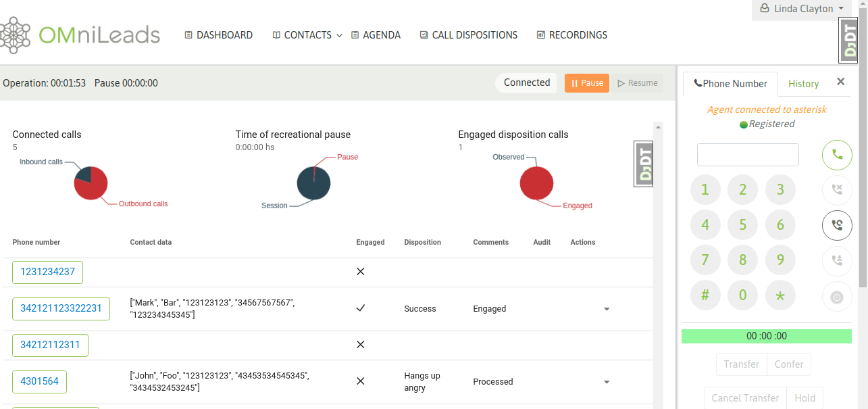Click the Call Dispositions icon in navbar
This screenshot has height=409, width=868.
[424, 35]
